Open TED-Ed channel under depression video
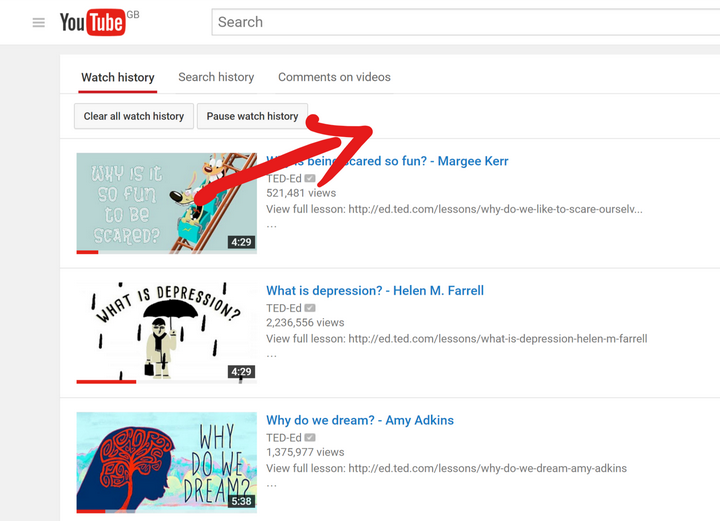 pos(284,308)
